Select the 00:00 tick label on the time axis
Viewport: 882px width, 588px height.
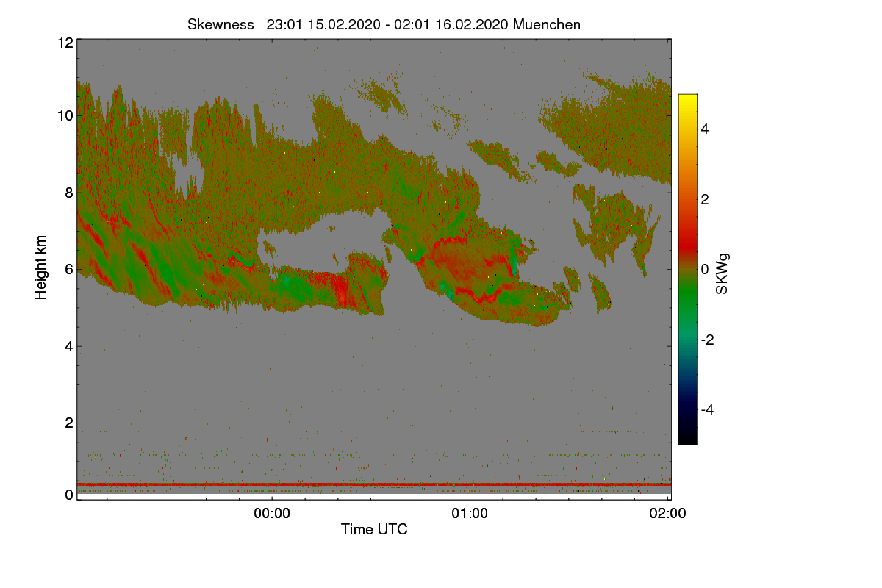(272, 514)
